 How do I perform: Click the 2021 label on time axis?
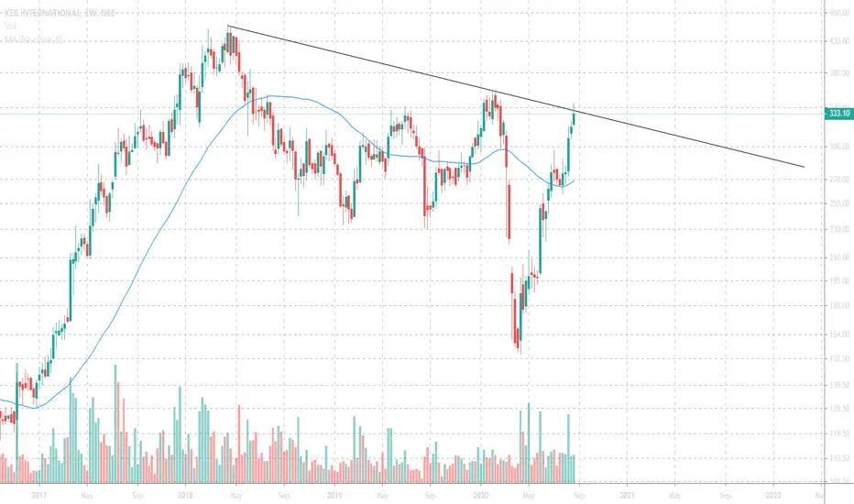[627, 495]
